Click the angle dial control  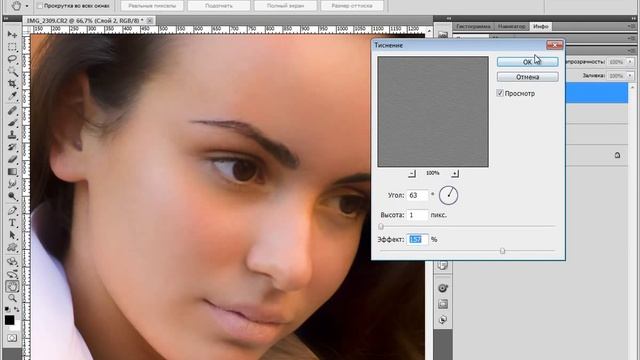tap(448, 195)
